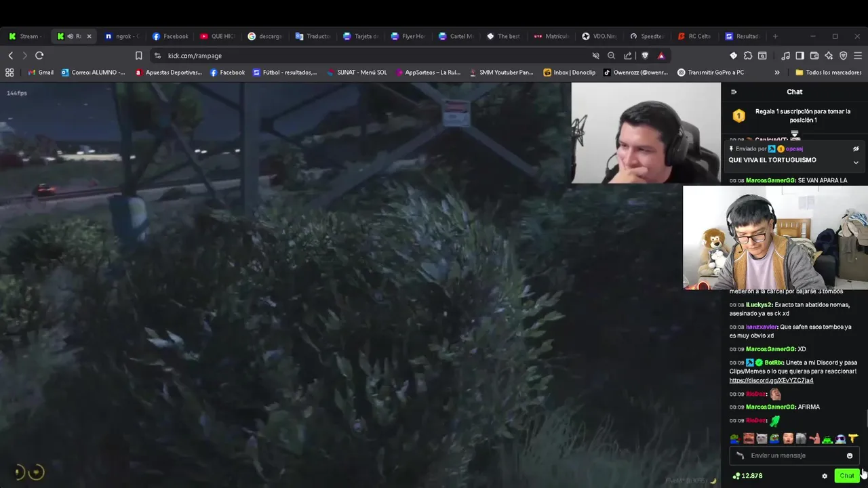Switch to the Facebook tab
Viewport: 868px width, 488px height.
(x=170, y=37)
